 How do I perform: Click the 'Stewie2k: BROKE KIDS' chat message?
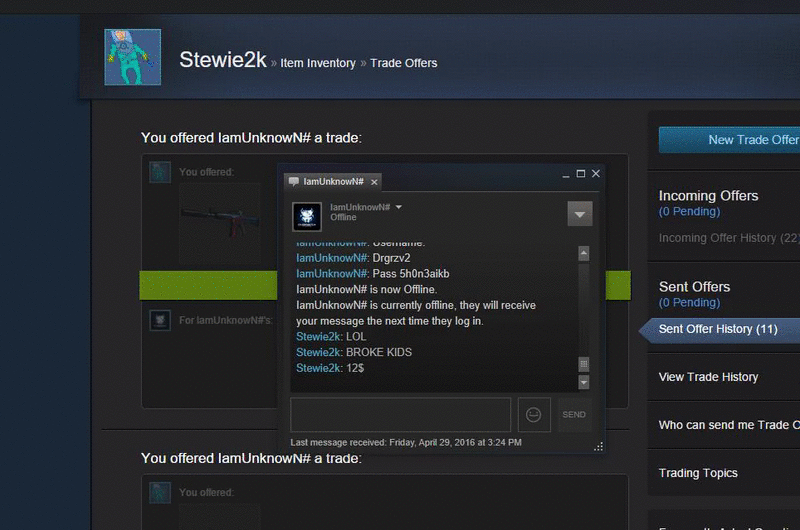(354, 352)
